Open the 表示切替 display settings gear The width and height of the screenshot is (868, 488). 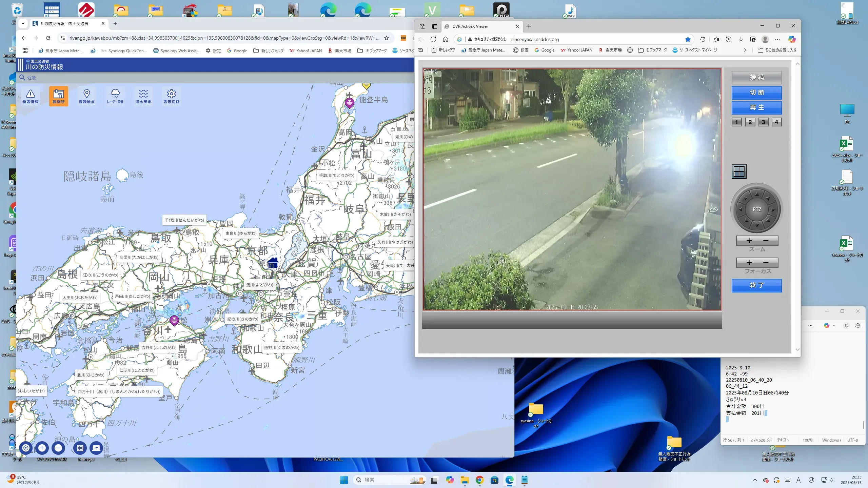(171, 96)
